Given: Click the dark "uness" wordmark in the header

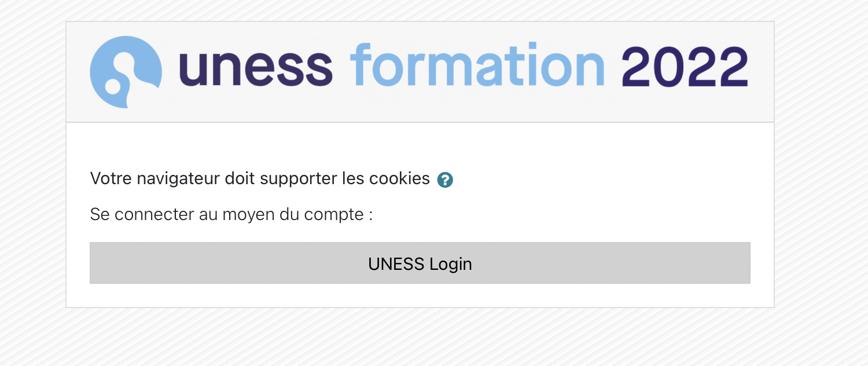Looking at the screenshot, I should [x=255, y=68].
